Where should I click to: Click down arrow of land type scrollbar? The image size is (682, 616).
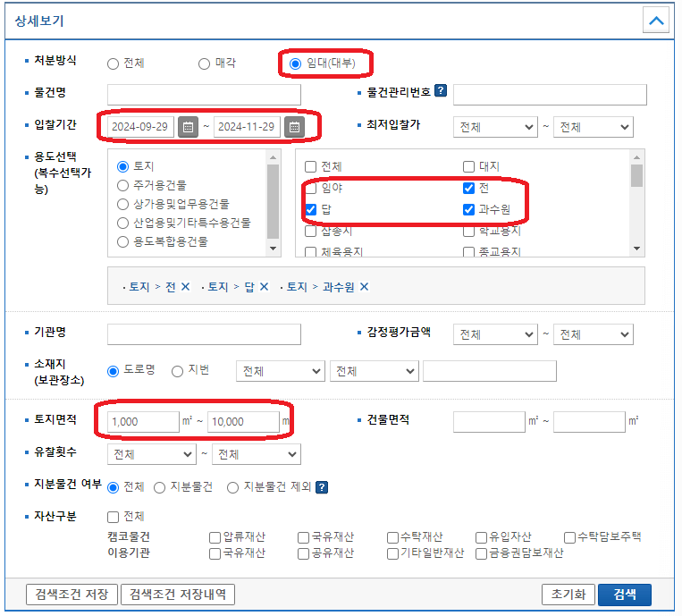pyautogui.click(x=636, y=249)
